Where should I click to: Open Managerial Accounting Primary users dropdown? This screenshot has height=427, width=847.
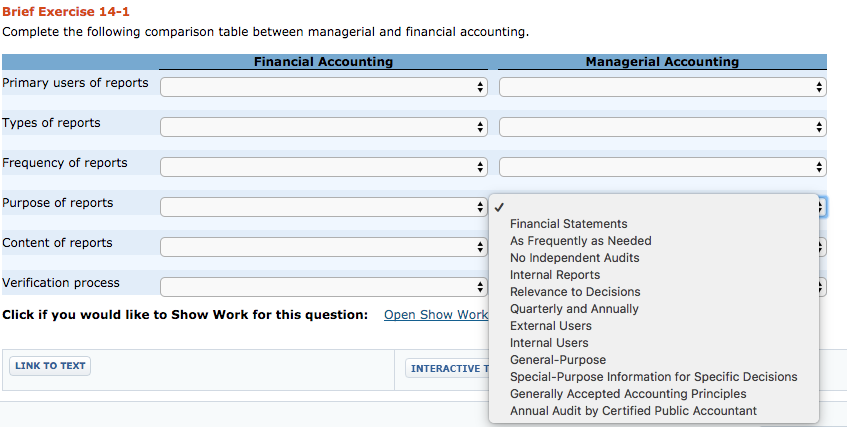pyautogui.click(x=662, y=87)
